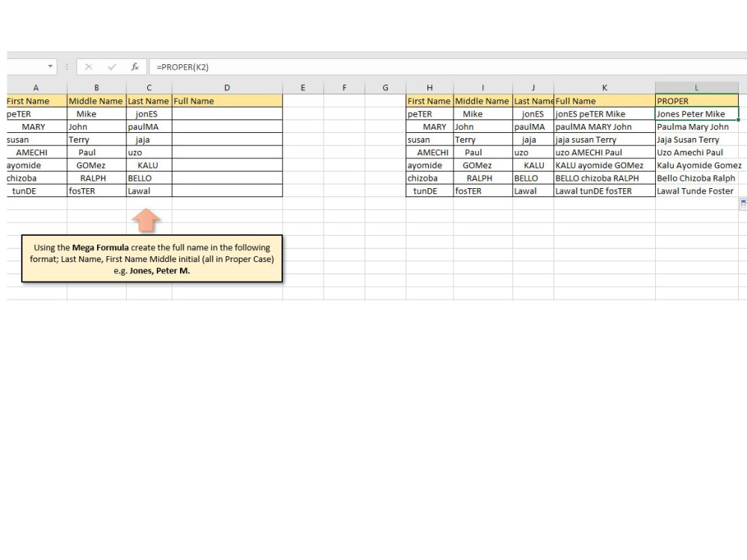Select column C header
747x560 pixels.
click(149, 87)
